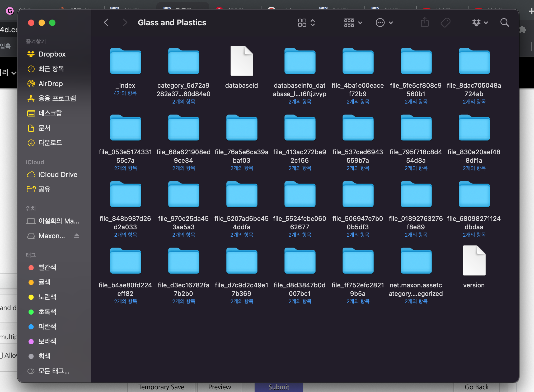Viewport: 534px width, 392px height.
Task: Select folder file_ff752efc28219b5a
Action: pos(358,261)
